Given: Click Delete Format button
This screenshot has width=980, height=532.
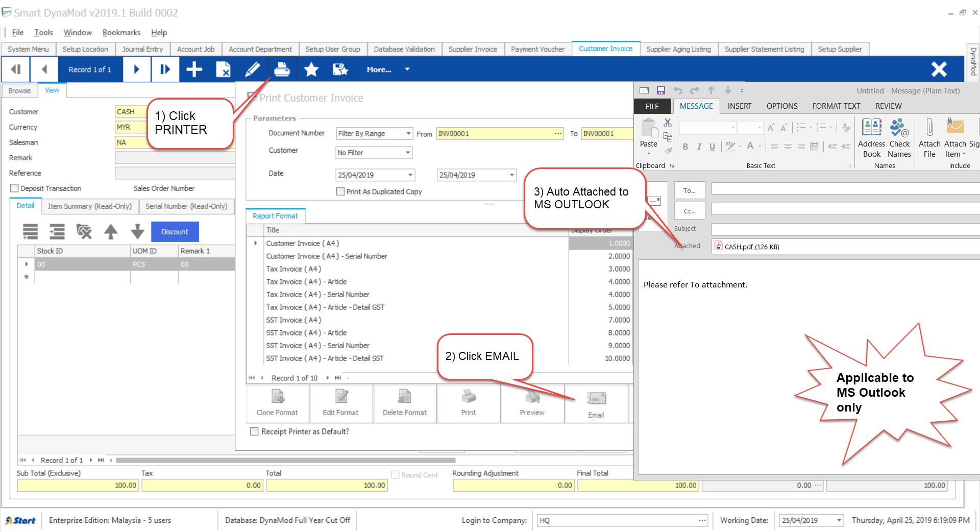Looking at the screenshot, I should (405, 403).
